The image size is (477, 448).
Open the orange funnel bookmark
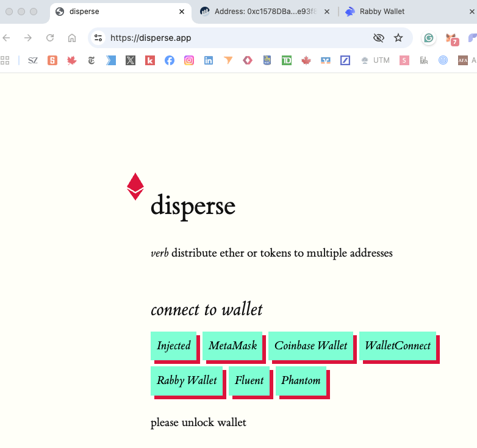tap(228, 60)
